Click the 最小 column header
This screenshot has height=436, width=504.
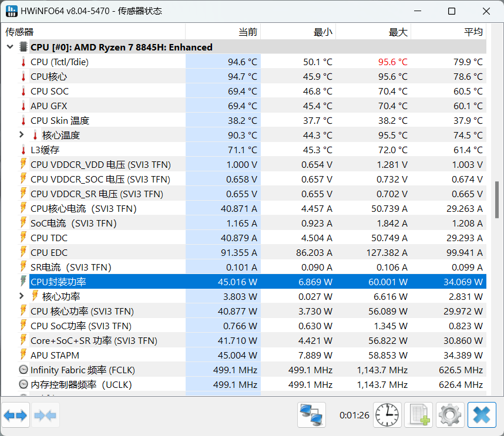298,32
